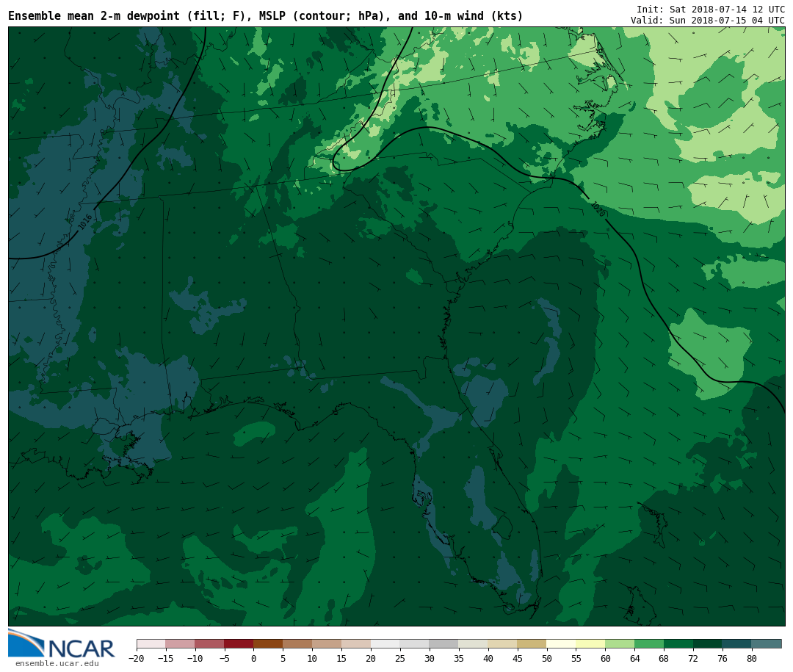Viewport: 793px width, 672px height.
Task: Click the 0 colorbar label
Action: pyautogui.click(x=253, y=658)
